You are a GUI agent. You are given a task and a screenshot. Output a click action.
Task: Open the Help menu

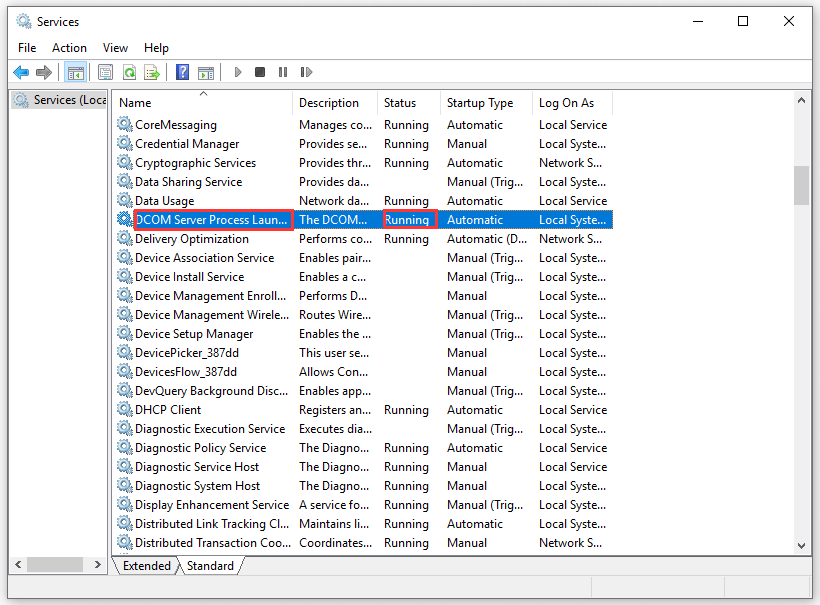[156, 48]
